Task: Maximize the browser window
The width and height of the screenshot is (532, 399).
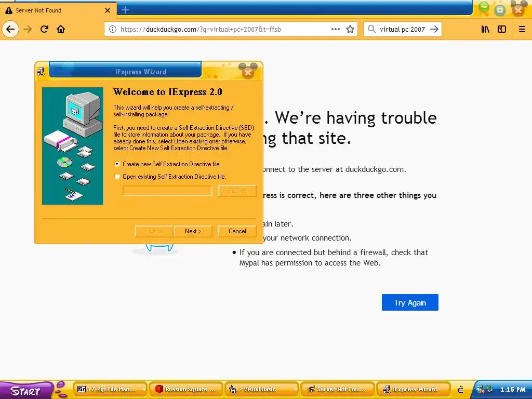Action: [500, 9]
